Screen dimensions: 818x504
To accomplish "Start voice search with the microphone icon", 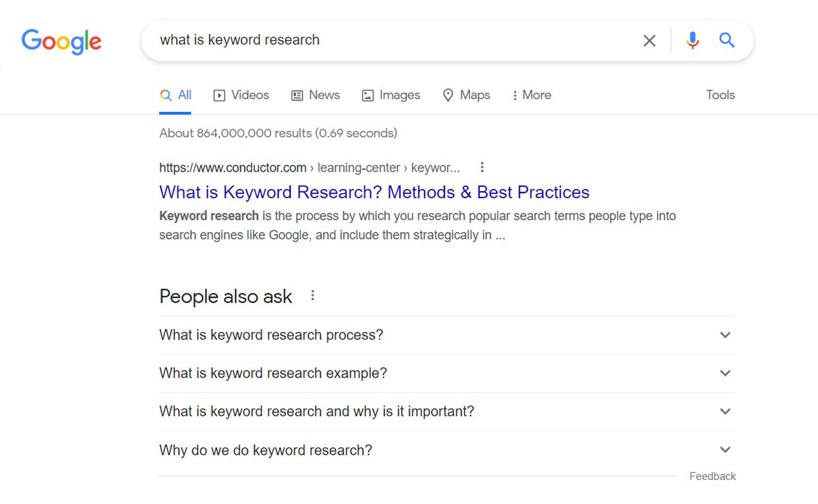I will pos(693,40).
